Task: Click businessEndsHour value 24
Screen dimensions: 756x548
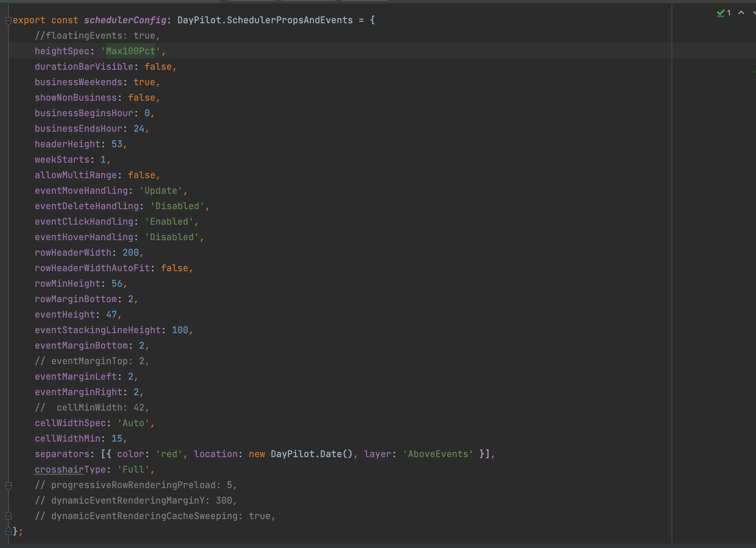Action: point(139,129)
